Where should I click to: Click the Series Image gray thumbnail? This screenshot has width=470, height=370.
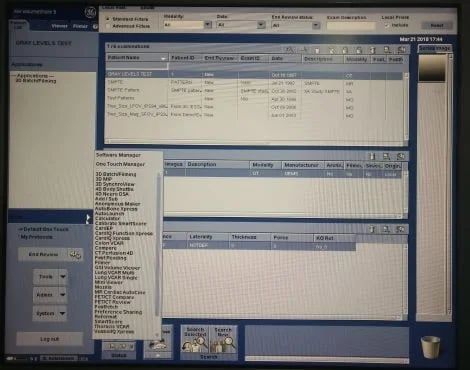point(432,68)
